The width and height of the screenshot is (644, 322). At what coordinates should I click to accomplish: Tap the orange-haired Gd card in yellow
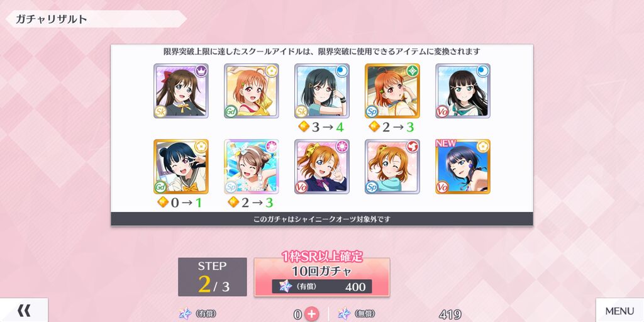point(252,91)
